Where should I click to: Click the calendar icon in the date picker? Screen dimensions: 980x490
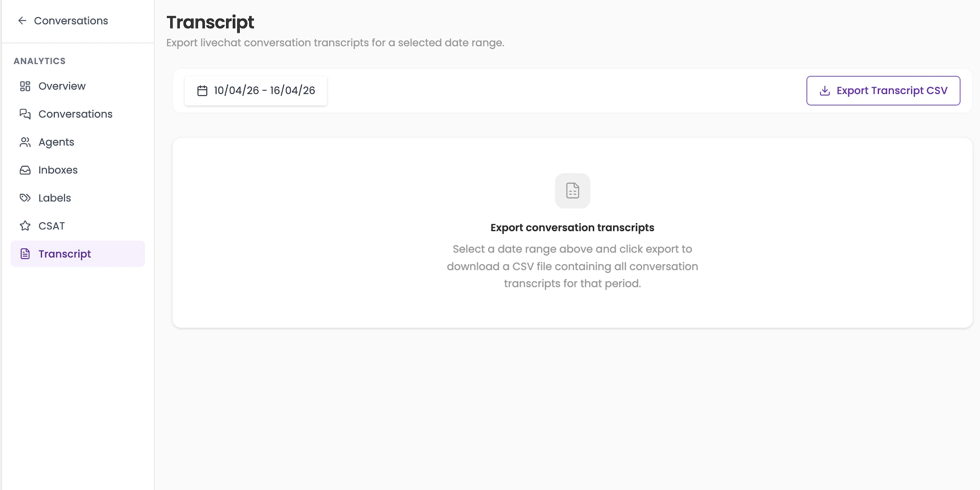[203, 90]
